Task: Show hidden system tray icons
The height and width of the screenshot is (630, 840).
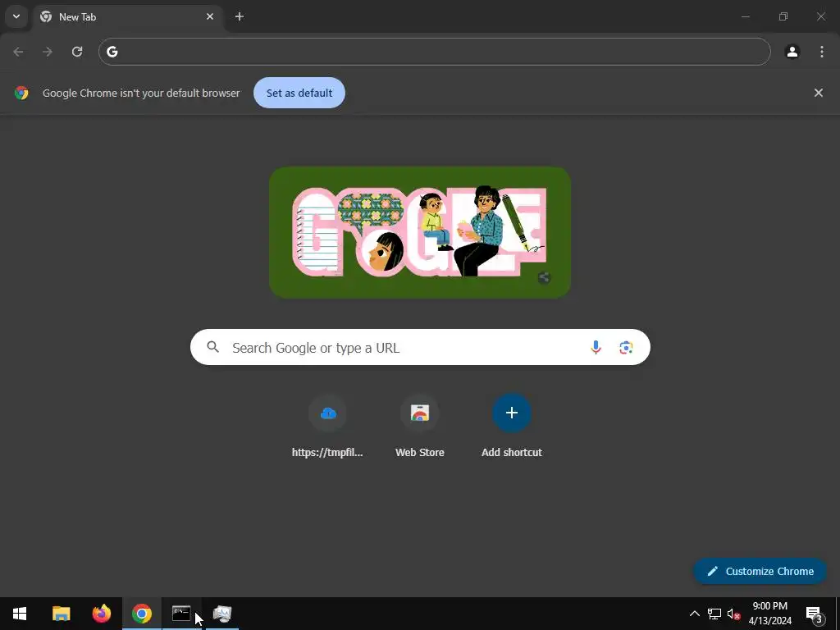Action: (694, 614)
